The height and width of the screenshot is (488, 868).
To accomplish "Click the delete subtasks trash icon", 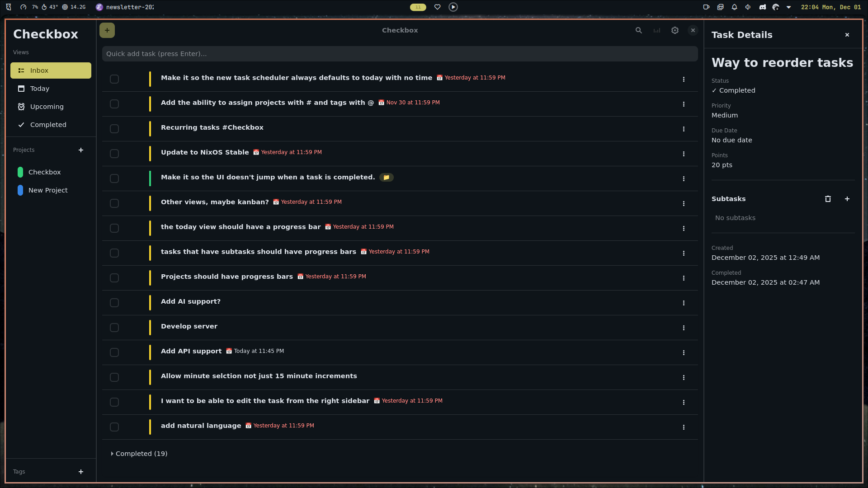I will click(828, 199).
